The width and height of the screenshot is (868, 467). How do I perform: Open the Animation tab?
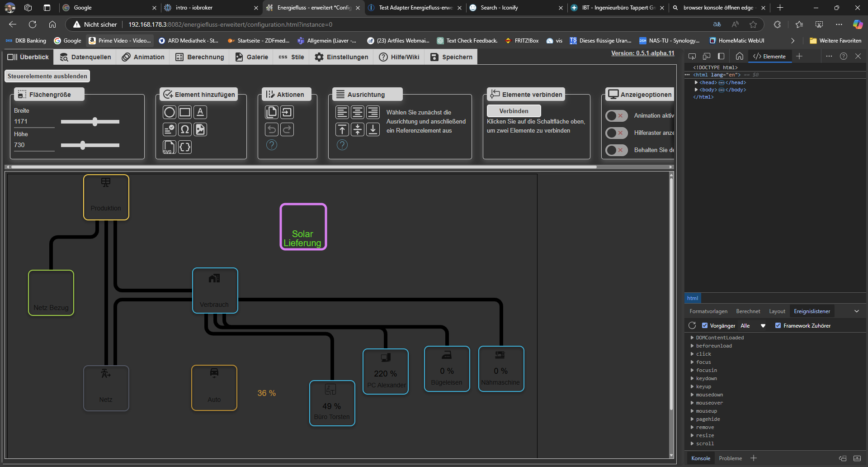pos(143,57)
